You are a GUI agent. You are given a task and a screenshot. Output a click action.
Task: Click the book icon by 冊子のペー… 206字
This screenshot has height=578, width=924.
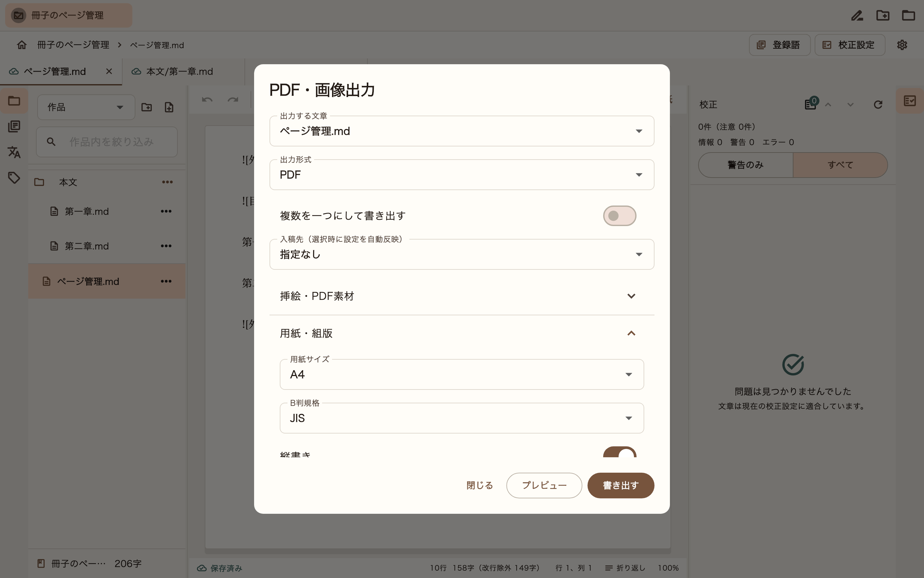[x=41, y=564]
